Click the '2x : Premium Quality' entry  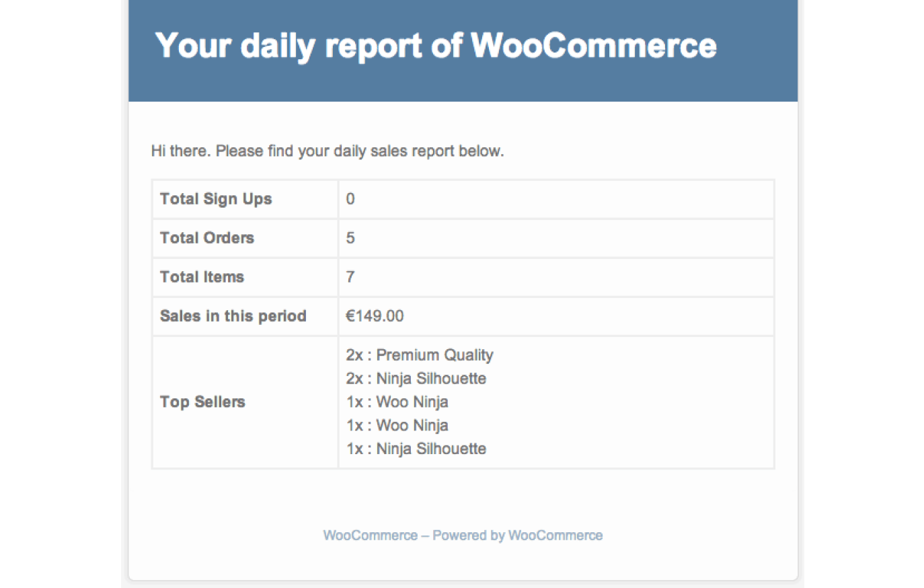tap(420, 355)
